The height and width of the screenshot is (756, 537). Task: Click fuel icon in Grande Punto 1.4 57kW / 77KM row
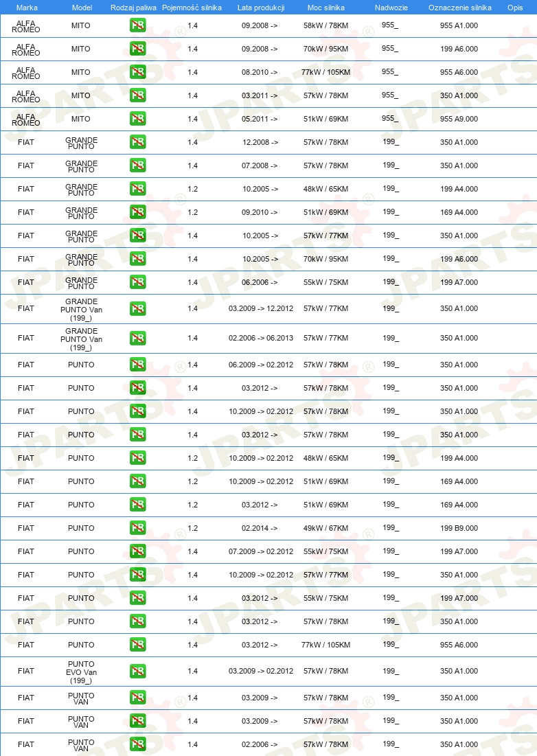[138, 236]
